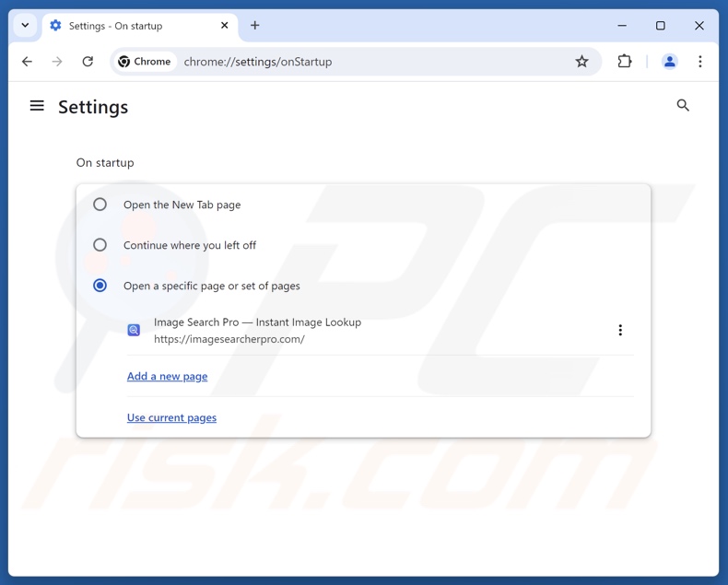
Task: Select Open a specific page option
Action: tap(100, 286)
